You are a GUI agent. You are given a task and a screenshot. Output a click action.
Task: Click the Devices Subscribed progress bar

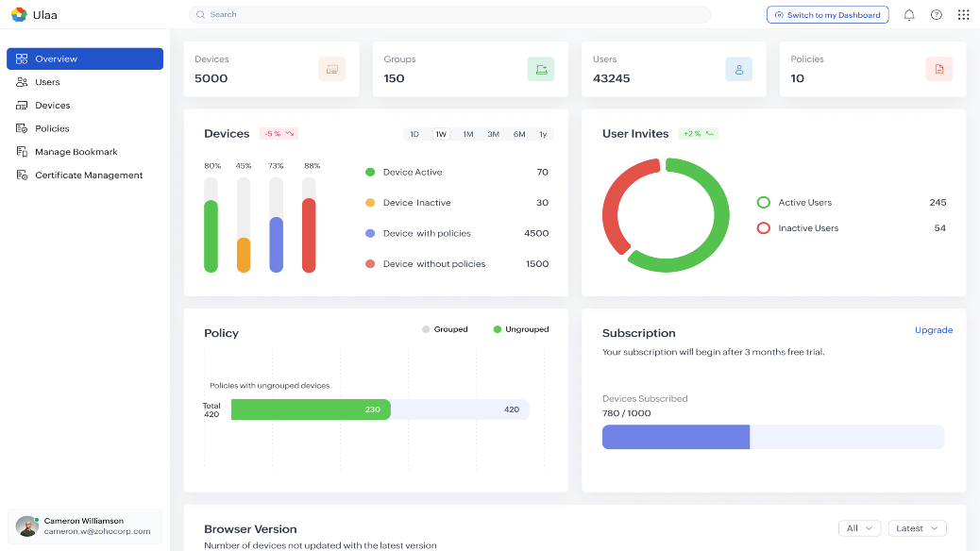tap(772, 437)
